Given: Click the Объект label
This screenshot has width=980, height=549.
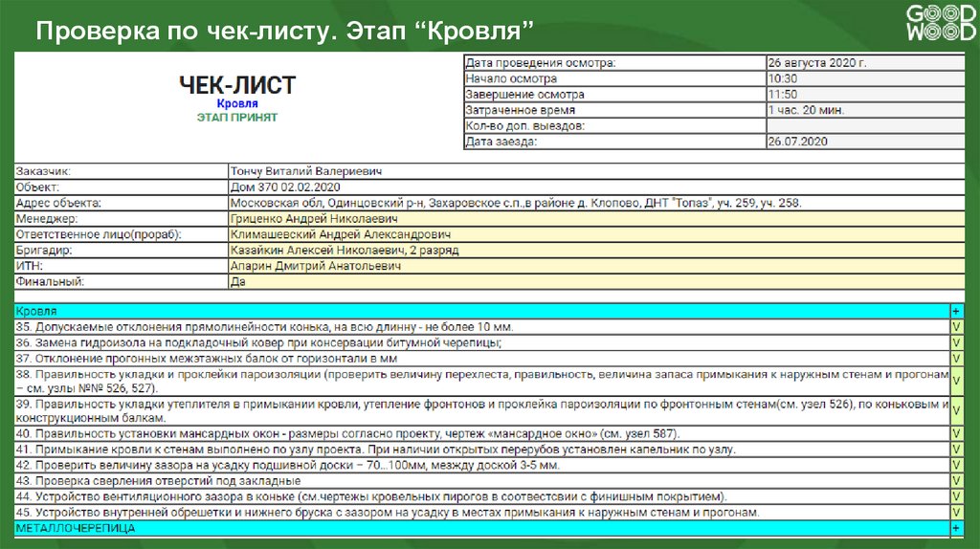Looking at the screenshot, I should pos(37,187).
